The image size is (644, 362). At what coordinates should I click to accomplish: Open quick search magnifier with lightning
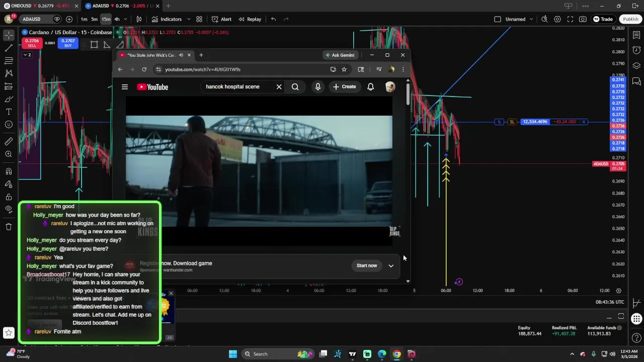click(544, 19)
